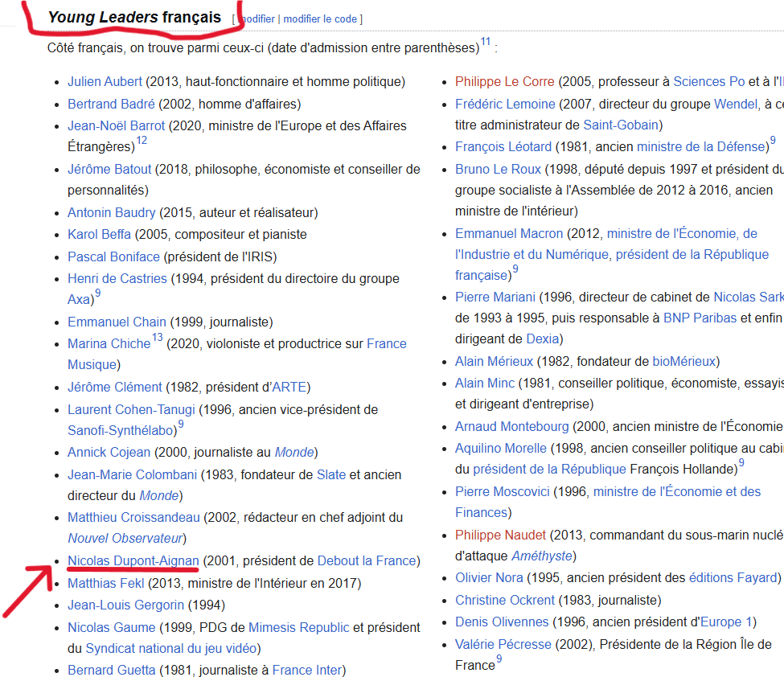The height and width of the screenshot is (677, 784).
Task: Open the red Philippe Le Corre link
Action: point(504,81)
